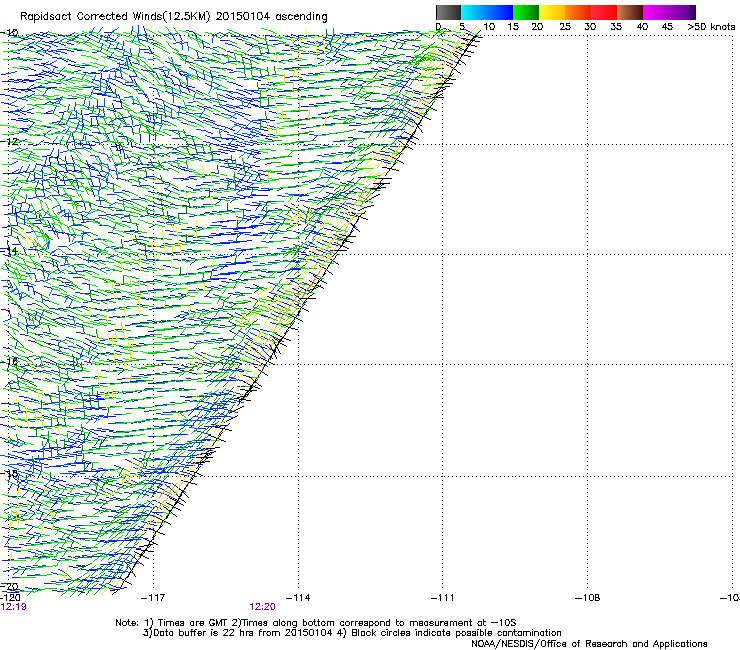Click the chart title 'Rapidsact Corrected Winds(12.5KM)'
Screen dimensions: 740x650
pos(115,17)
